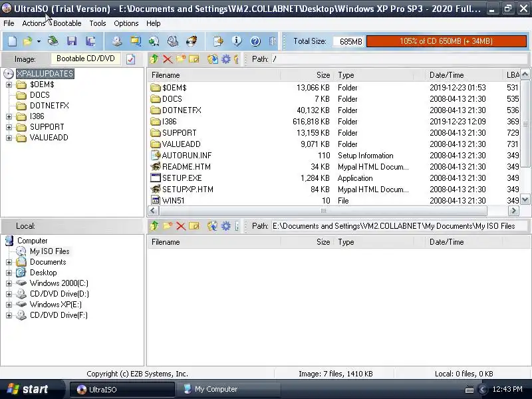Image resolution: width=532 pixels, height=399 pixels.
Task: Select DOTNETFX folder in image tree
Action: pyautogui.click(x=49, y=106)
